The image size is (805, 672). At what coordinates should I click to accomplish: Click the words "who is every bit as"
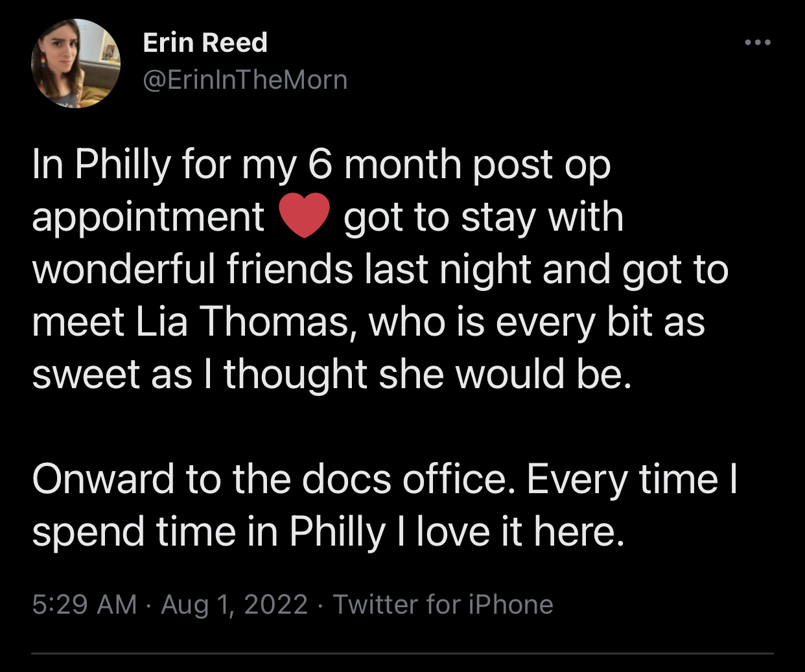537,322
